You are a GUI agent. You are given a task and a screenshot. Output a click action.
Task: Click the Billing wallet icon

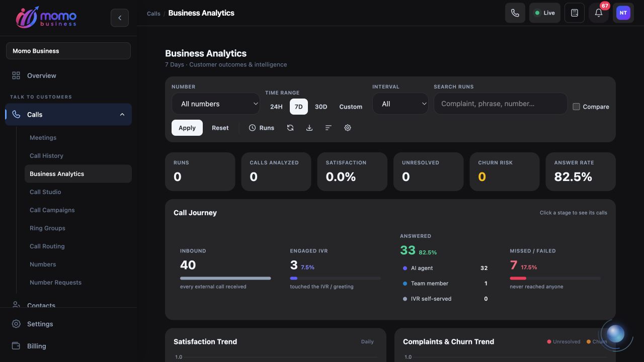16,346
